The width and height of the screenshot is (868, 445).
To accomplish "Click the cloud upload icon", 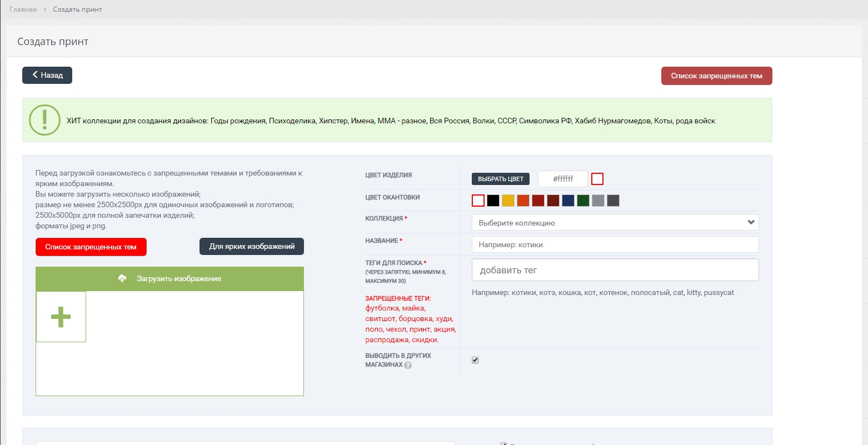I will 122,278.
